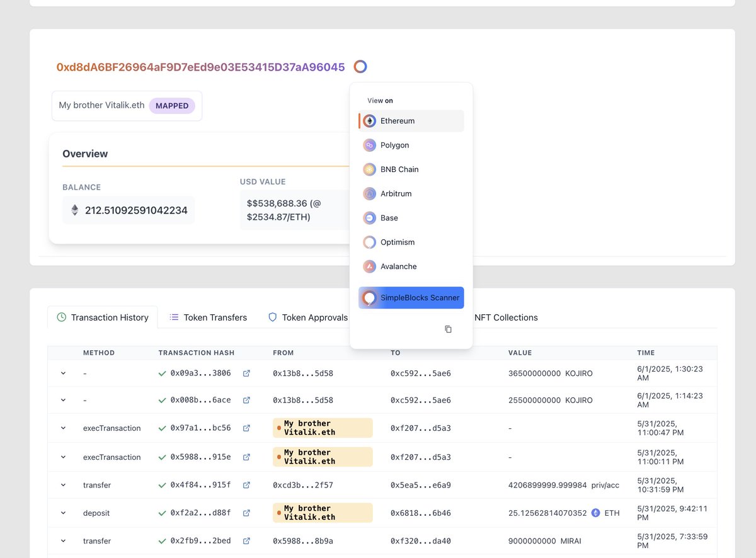Click the Optimism logo icon
Screen dimensions: 756x558
click(370, 242)
